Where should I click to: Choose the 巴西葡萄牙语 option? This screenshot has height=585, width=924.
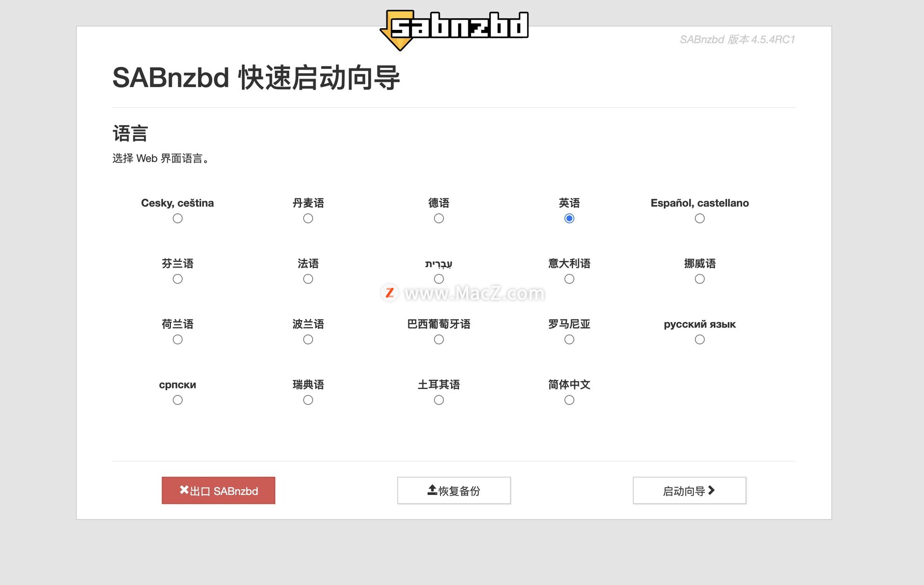click(438, 339)
